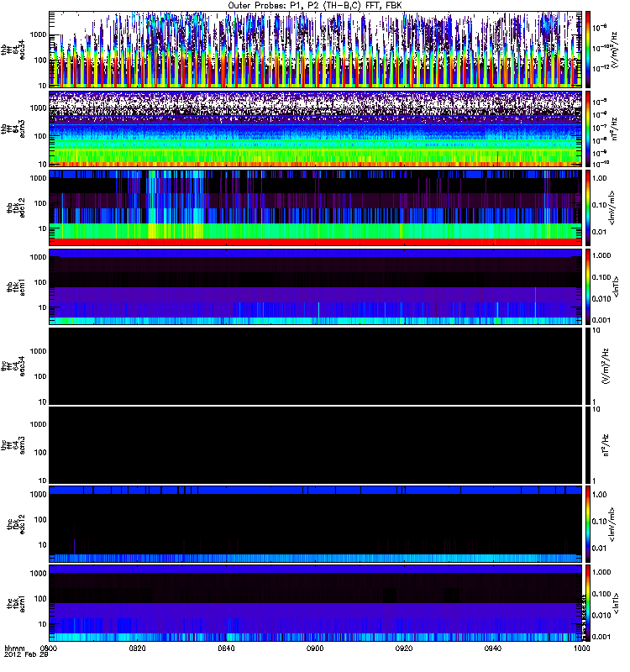
Task: Click the 0900 time tick label
Action: coord(315,649)
